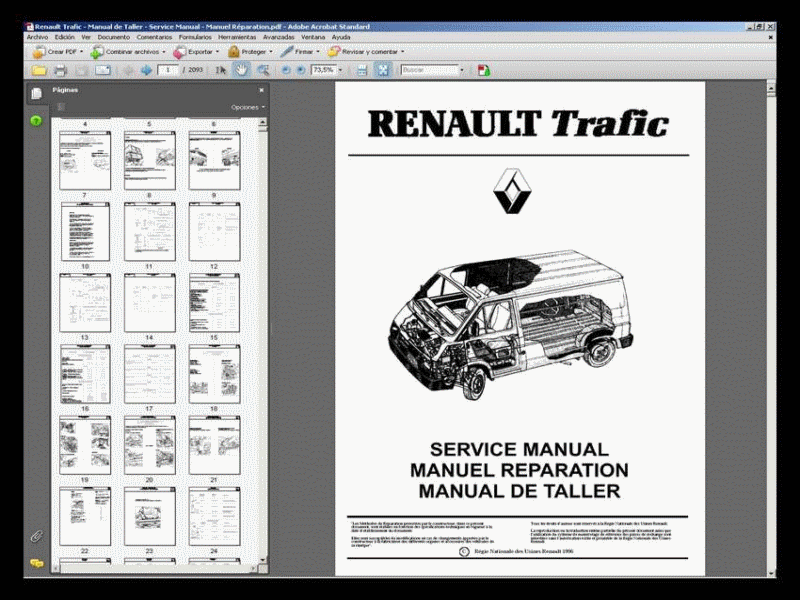Open the Ver menu
The height and width of the screenshot is (600, 800).
click(86, 37)
